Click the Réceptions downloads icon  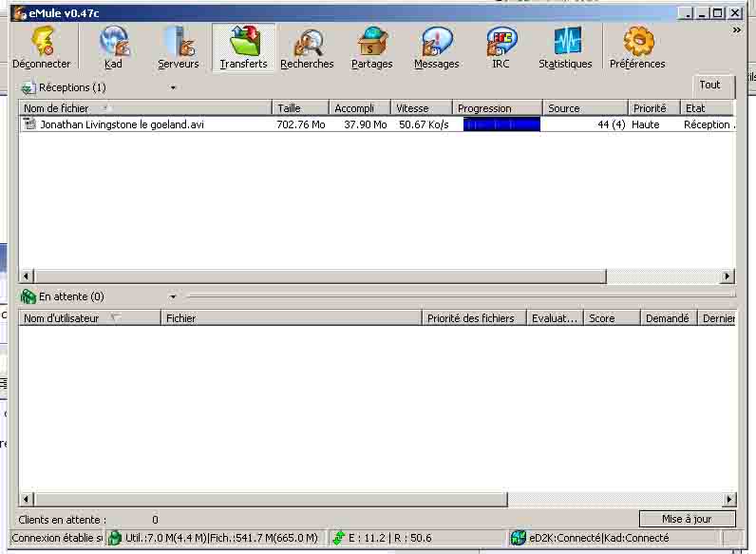click(x=28, y=87)
